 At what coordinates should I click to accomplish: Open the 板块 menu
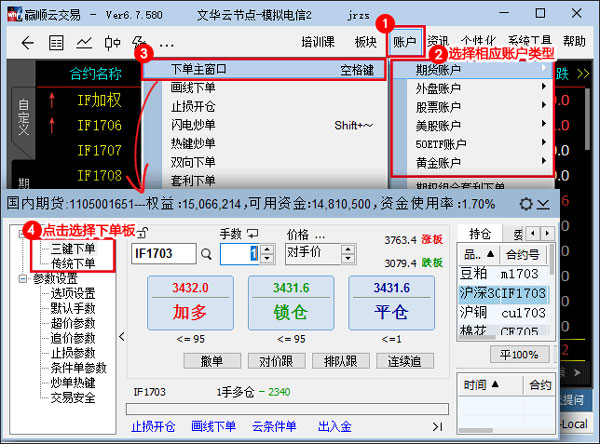pyautogui.click(x=365, y=42)
